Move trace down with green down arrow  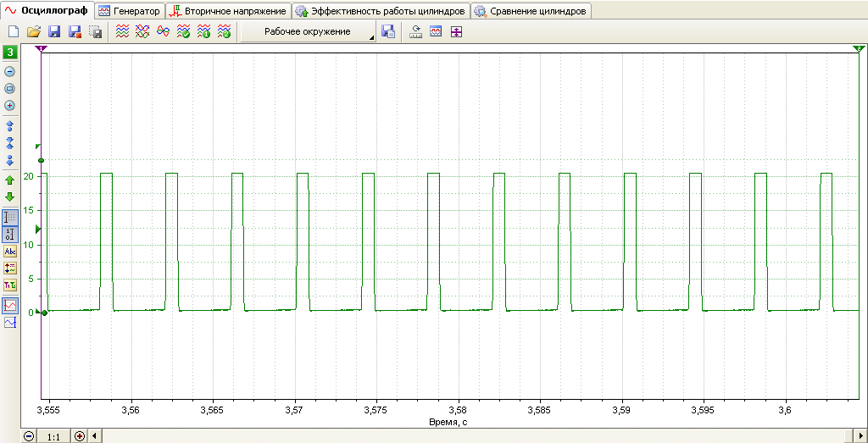(10, 197)
